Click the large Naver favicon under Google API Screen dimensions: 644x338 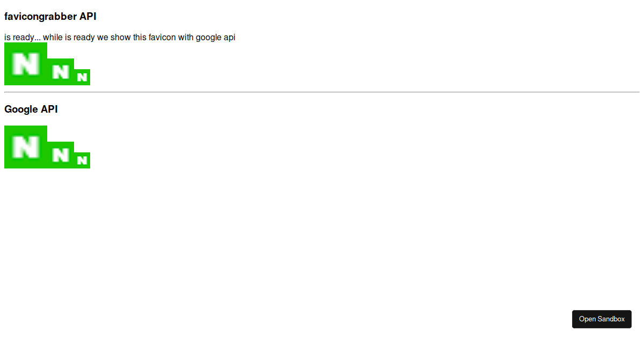(25, 146)
